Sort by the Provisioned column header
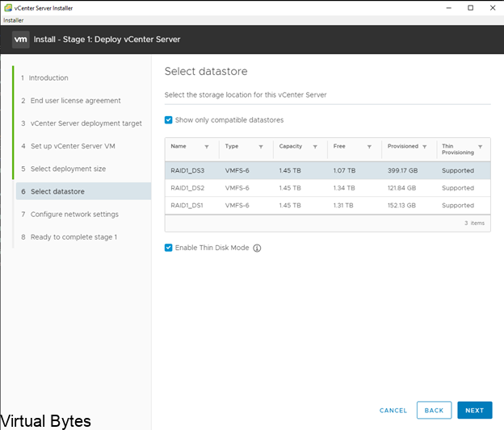504x430 pixels. [x=403, y=147]
